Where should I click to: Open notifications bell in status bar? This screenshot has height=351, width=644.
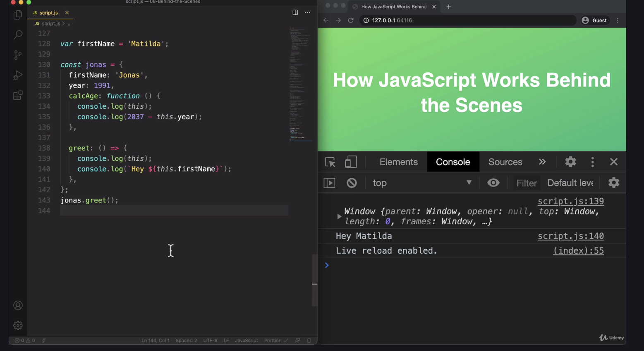point(309,341)
